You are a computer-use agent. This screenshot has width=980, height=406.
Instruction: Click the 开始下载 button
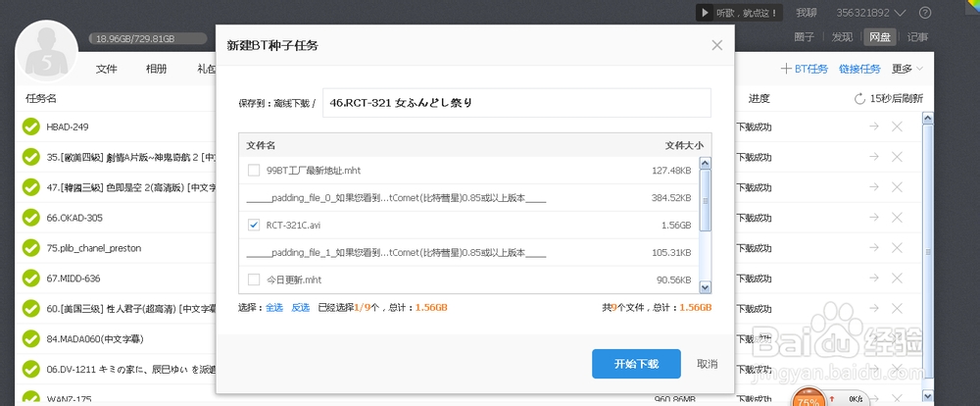click(636, 364)
